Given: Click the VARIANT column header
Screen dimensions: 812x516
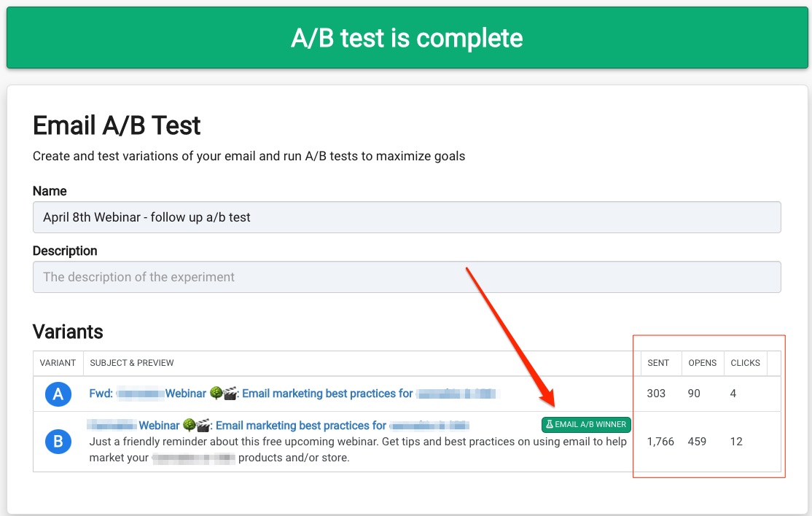Looking at the screenshot, I should [x=58, y=363].
